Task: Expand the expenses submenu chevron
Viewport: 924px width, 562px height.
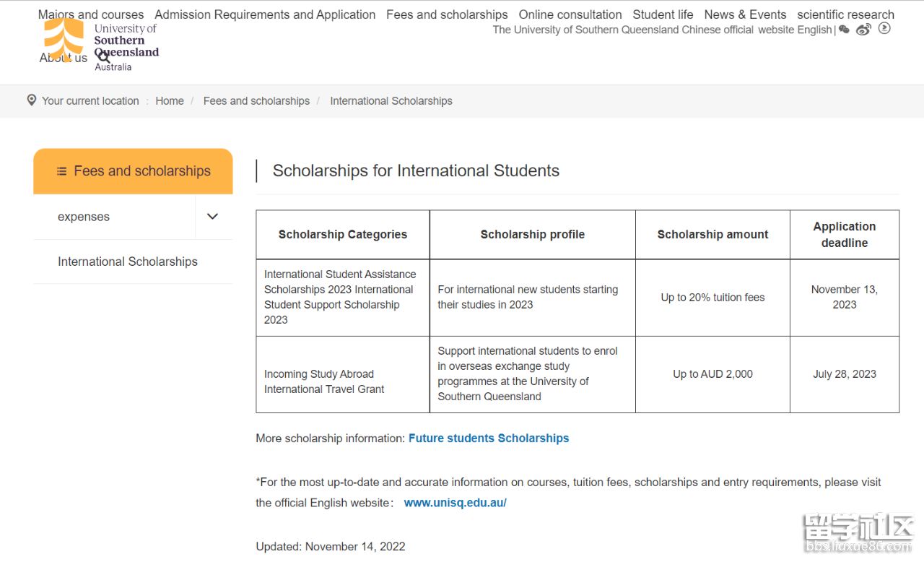Action: click(212, 216)
